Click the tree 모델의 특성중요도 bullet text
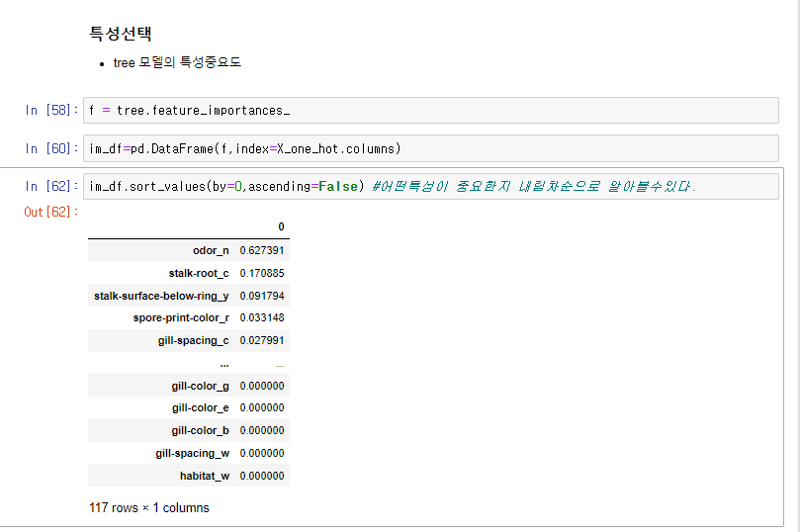The height and width of the screenshot is (532, 800). [177, 62]
